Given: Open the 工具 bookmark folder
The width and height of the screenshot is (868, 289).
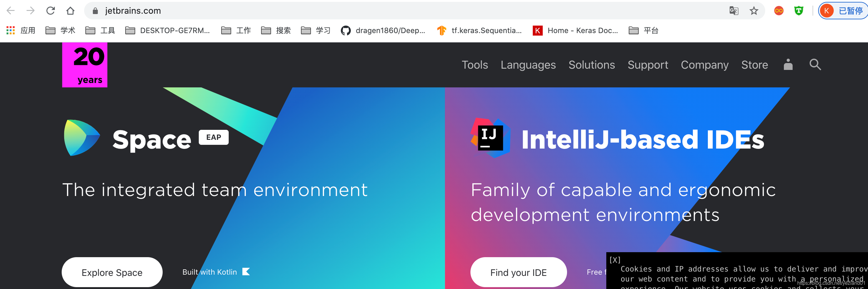Looking at the screenshot, I should (x=100, y=30).
